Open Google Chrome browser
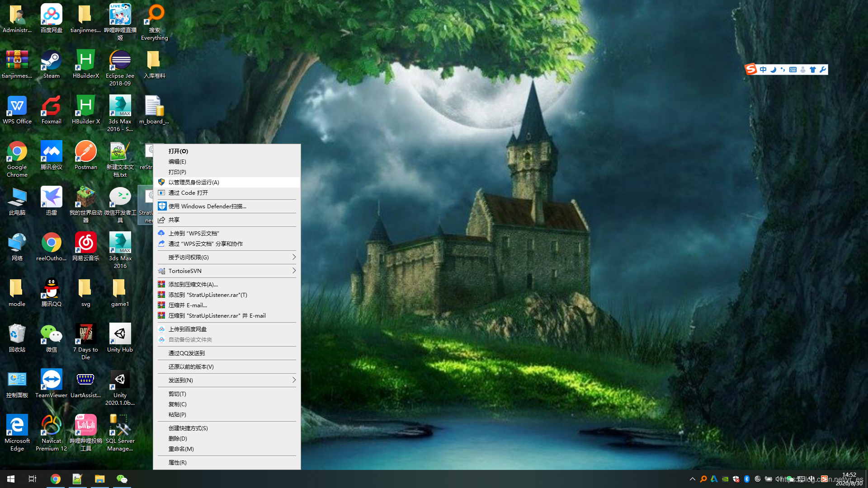868x488 pixels. (x=17, y=155)
